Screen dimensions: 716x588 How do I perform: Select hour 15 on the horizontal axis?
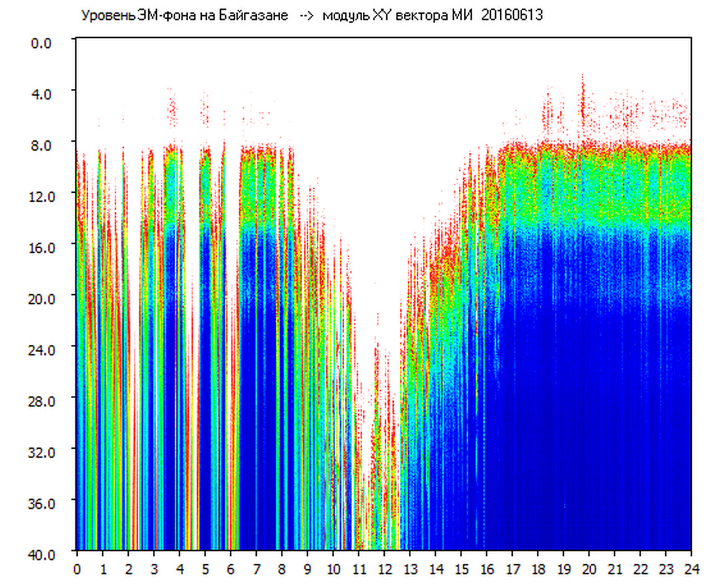[x=461, y=568]
